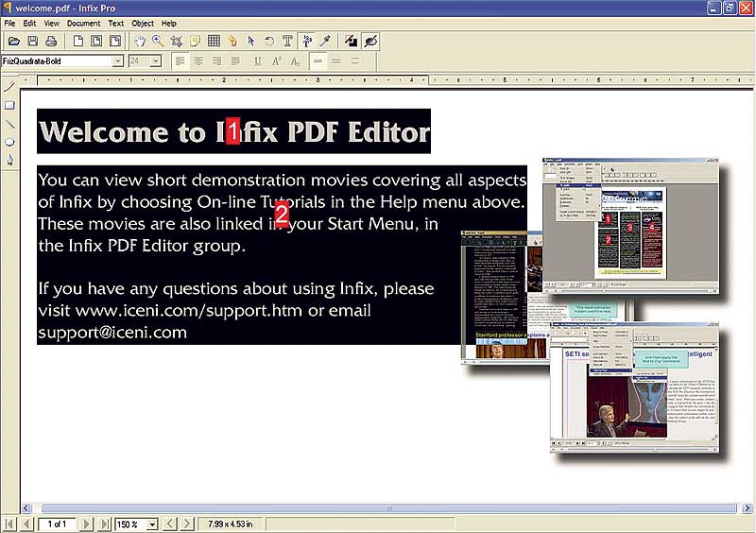Click the back view arrow after the zoom box
This screenshot has width=756, height=533.
click(x=169, y=524)
